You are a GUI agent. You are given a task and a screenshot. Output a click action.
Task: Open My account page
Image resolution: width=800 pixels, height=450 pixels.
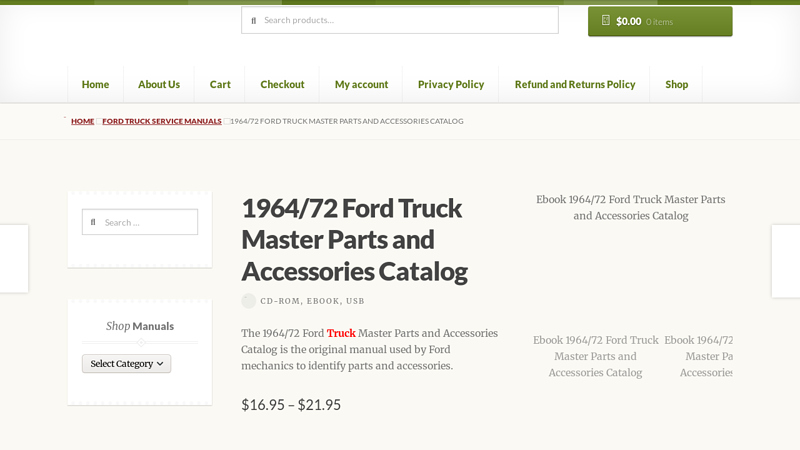[x=361, y=85]
